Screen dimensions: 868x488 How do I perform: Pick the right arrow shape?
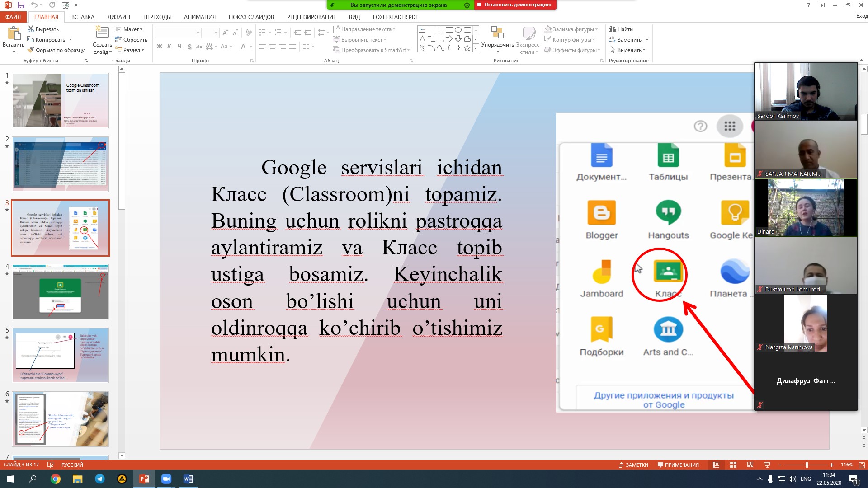coord(449,39)
